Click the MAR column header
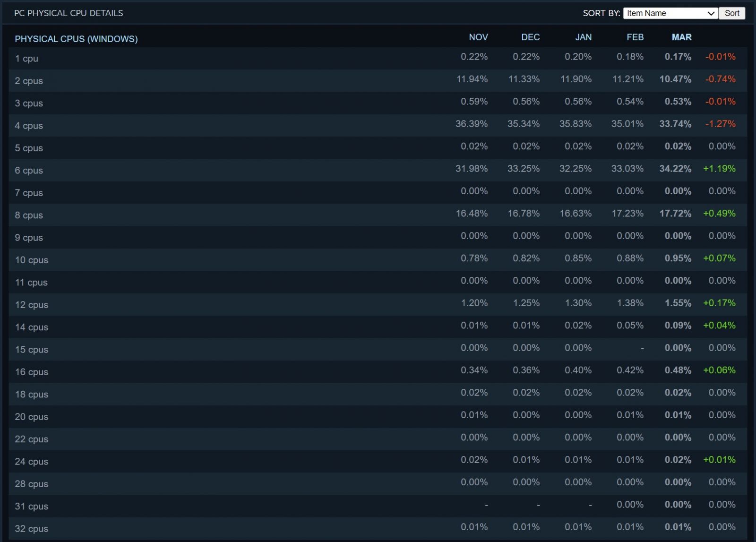The image size is (756, 542). pyautogui.click(x=681, y=37)
